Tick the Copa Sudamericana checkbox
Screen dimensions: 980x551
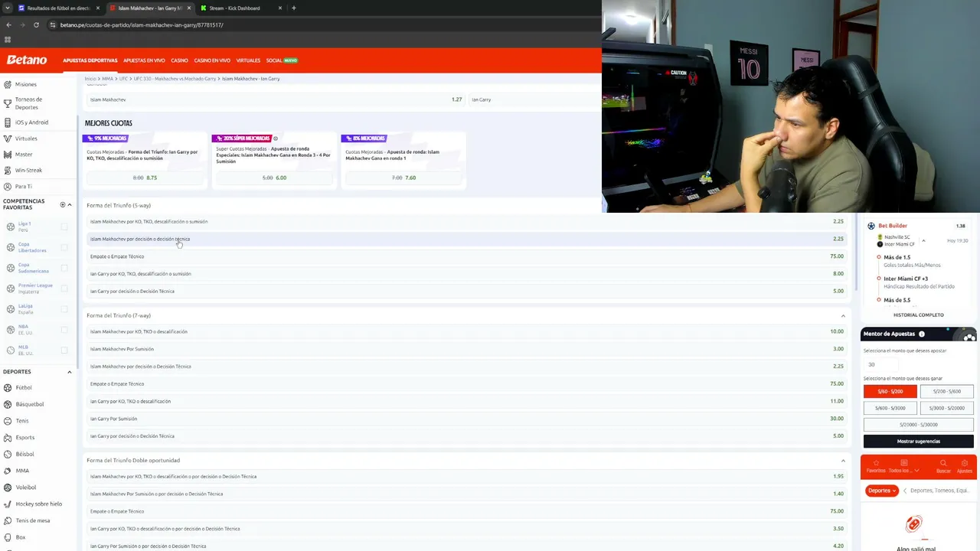(x=64, y=268)
